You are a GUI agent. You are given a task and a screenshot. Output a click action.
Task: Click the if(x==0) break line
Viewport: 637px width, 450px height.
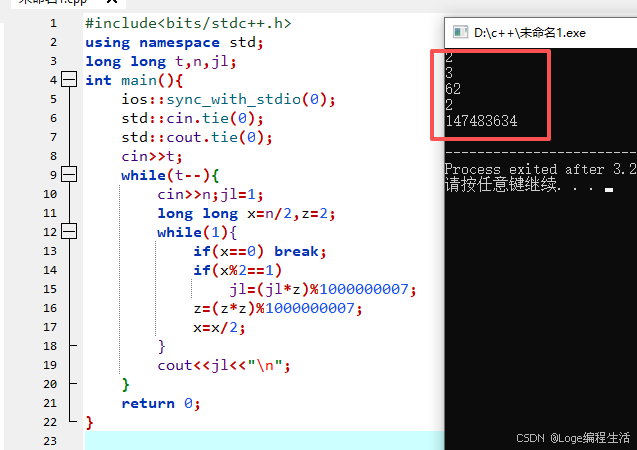[260, 251]
